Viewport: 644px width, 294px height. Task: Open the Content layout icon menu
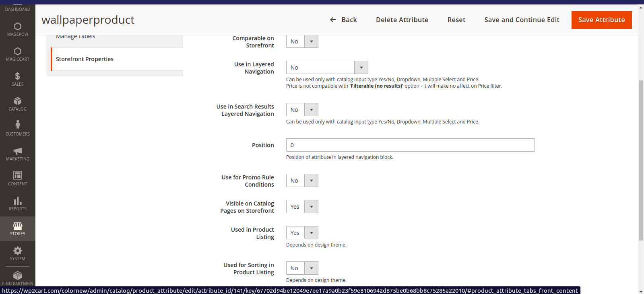pos(18,179)
